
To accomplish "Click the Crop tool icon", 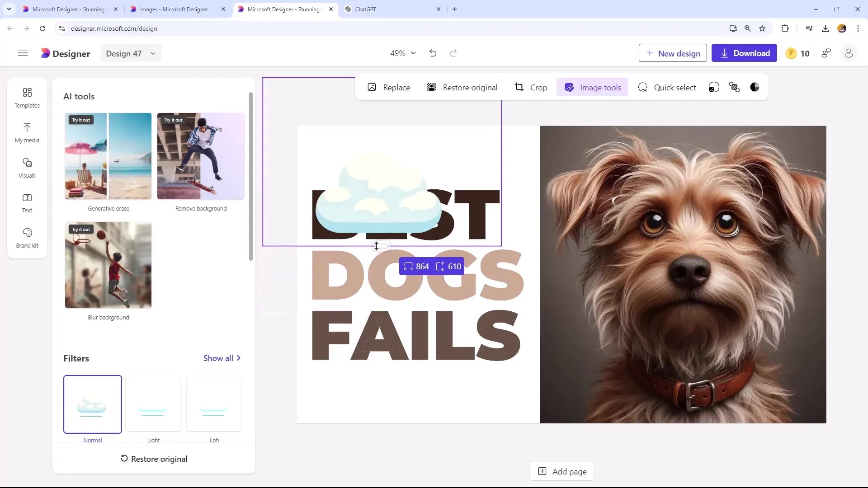I will point(519,87).
